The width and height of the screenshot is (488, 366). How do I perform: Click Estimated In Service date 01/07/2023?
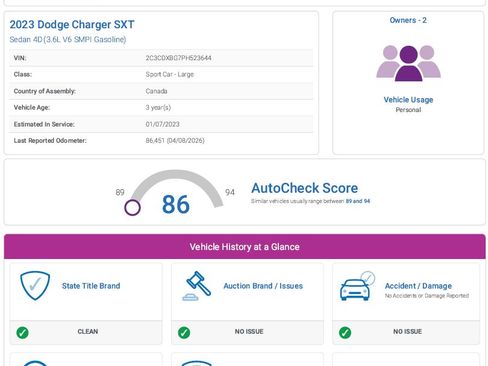point(162,124)
